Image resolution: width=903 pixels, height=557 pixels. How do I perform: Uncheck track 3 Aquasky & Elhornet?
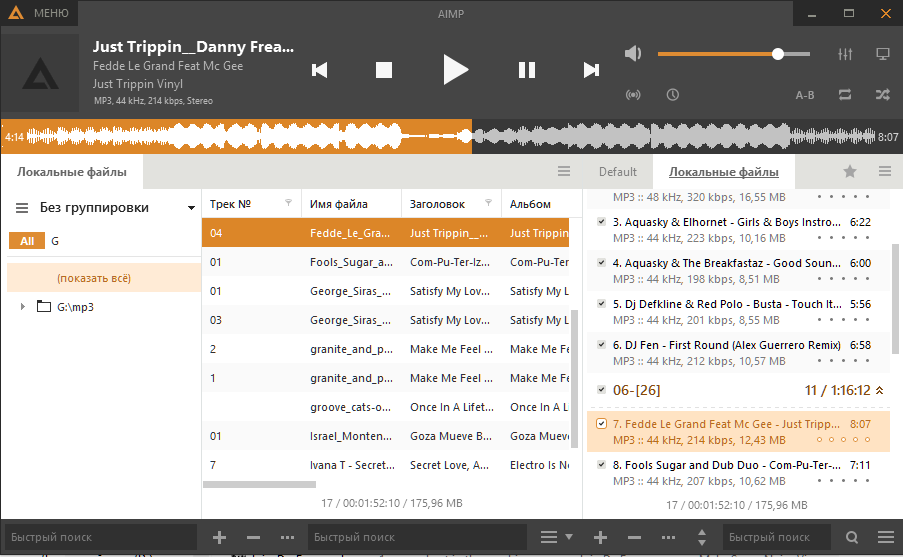(601, 222)
